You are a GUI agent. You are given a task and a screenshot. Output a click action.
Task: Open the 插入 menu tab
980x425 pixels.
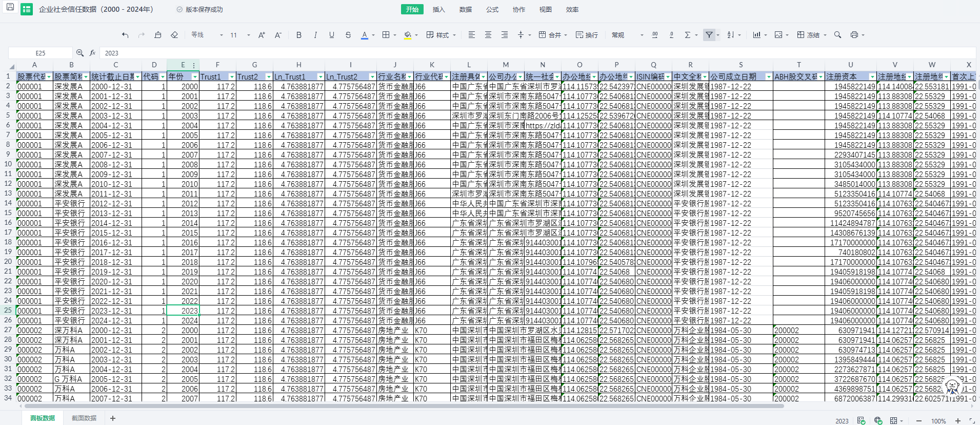click(438, 9)
